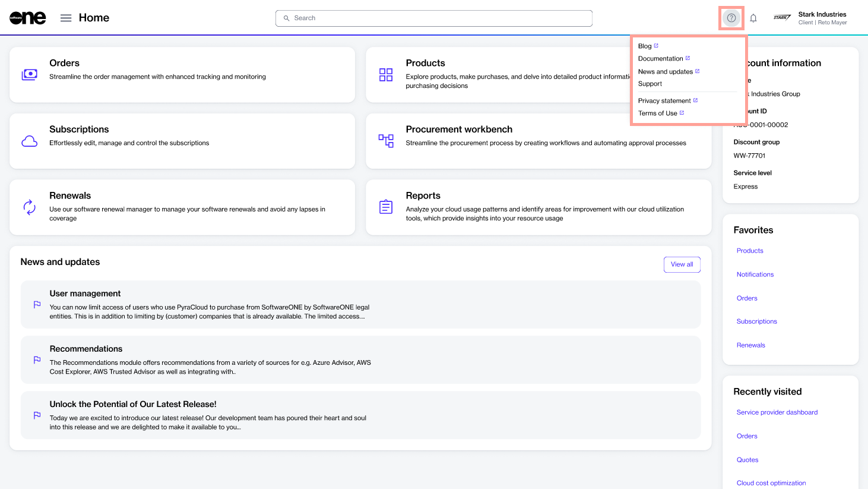Click the Products grid icon
Viewport: 868px width, 489px height.
[386, 75]
